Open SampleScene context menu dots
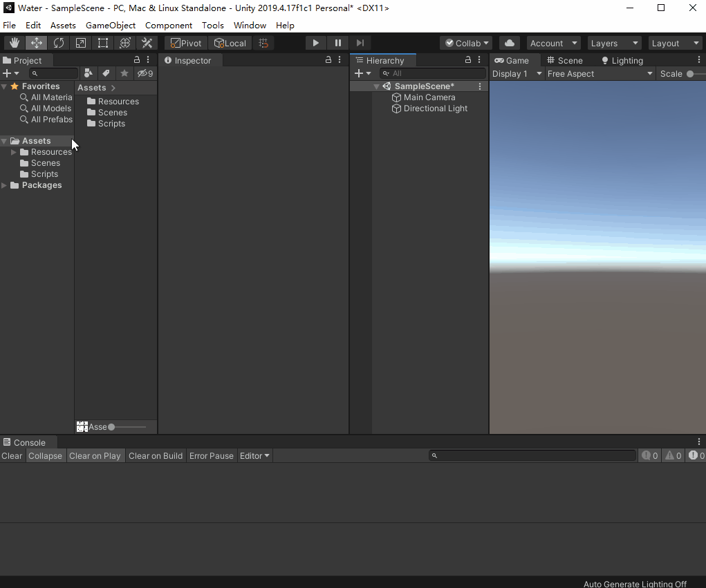 tap(480, 86)
